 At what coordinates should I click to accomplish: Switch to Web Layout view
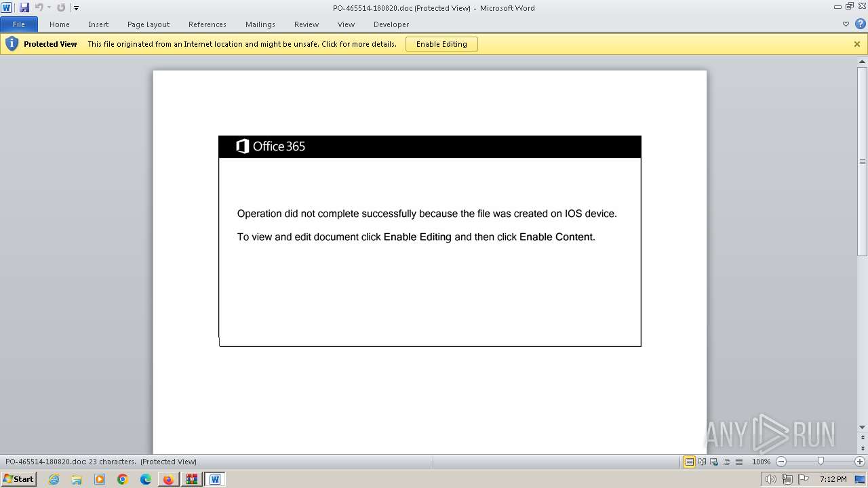coord(714,462)
